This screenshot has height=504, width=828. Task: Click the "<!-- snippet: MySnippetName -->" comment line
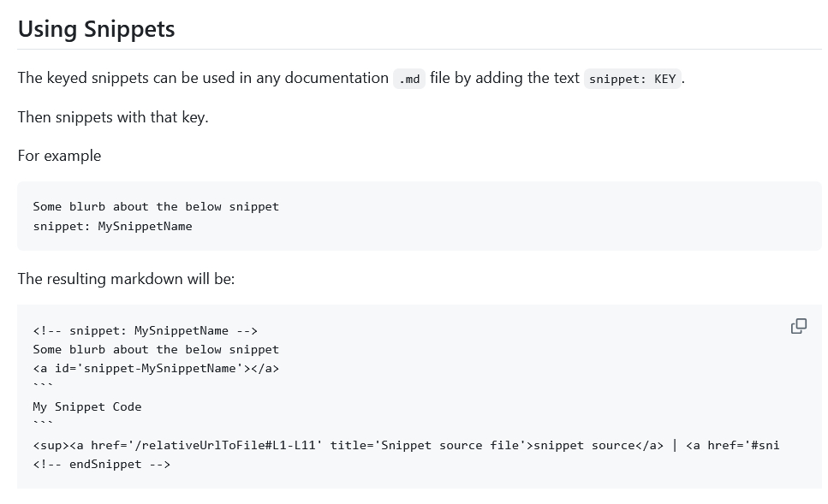click(x=145, y=330)
